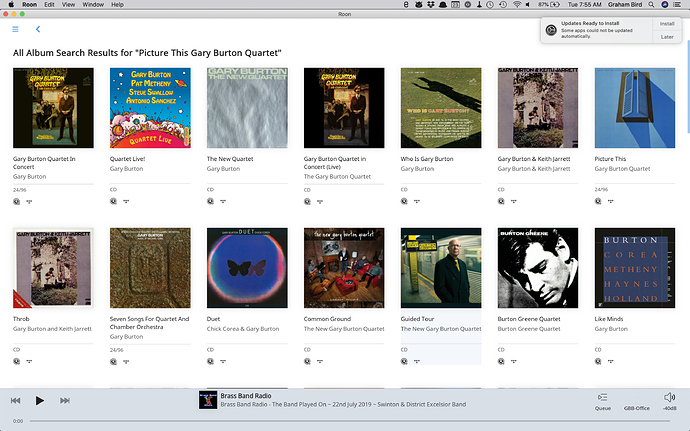The width and height of the screenshot is (690, 431).
Task: Start playback with the play button
Action: pos(40,400)
